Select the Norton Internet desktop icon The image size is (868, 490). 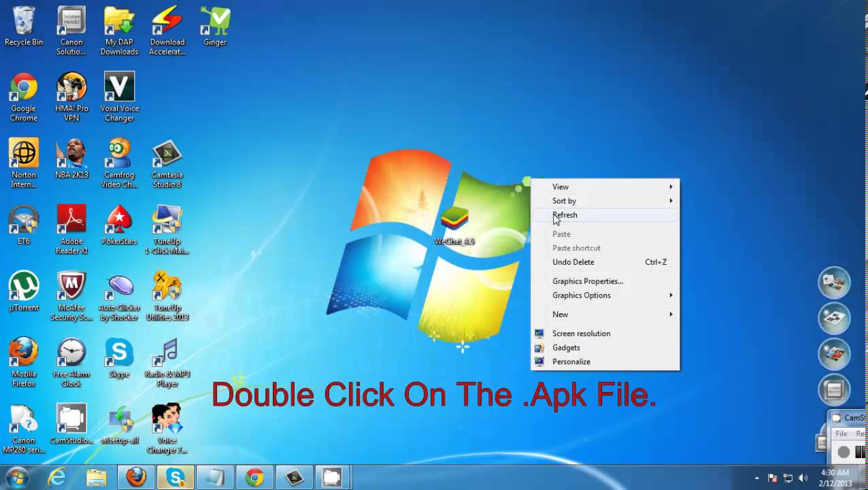(24, 164)
